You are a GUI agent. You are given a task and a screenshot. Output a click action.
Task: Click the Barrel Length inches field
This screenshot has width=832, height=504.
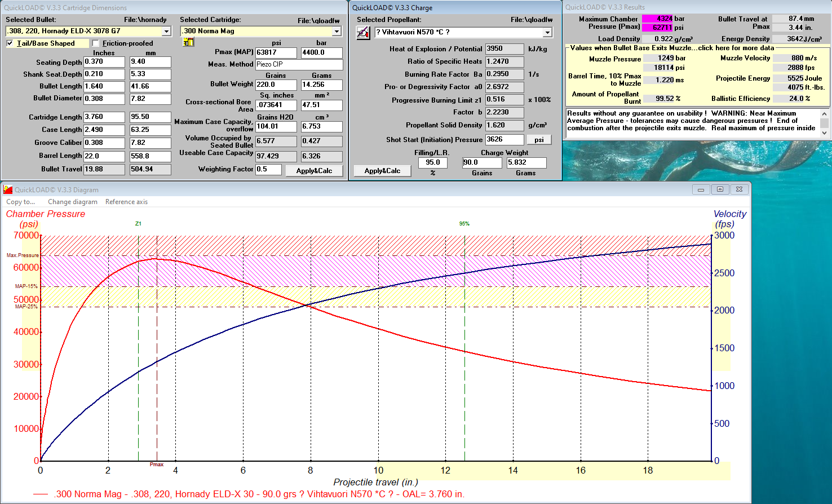104,156
